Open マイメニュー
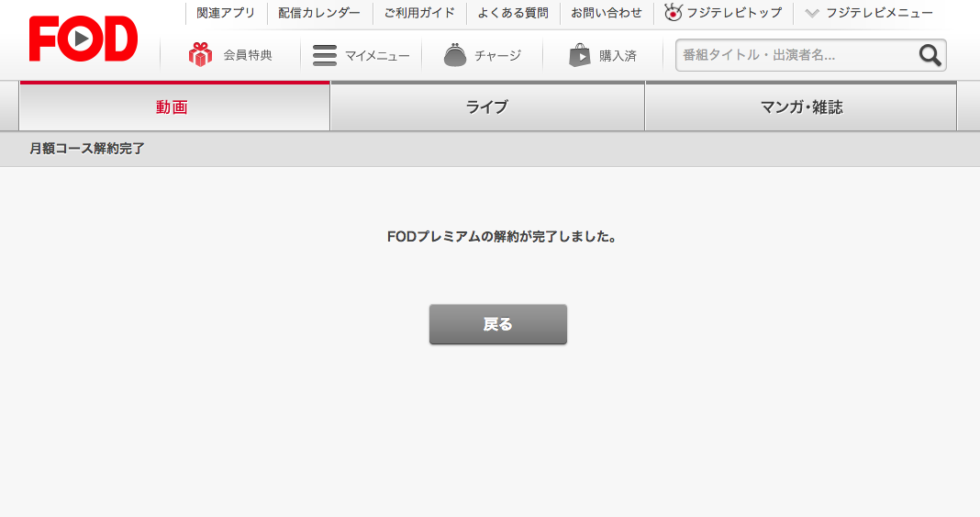Viewport: 980px width, 517px height. [377, 56]
